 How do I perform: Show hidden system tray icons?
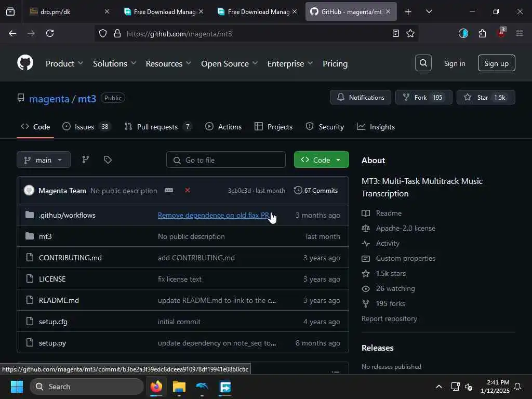tap(438, 387)
